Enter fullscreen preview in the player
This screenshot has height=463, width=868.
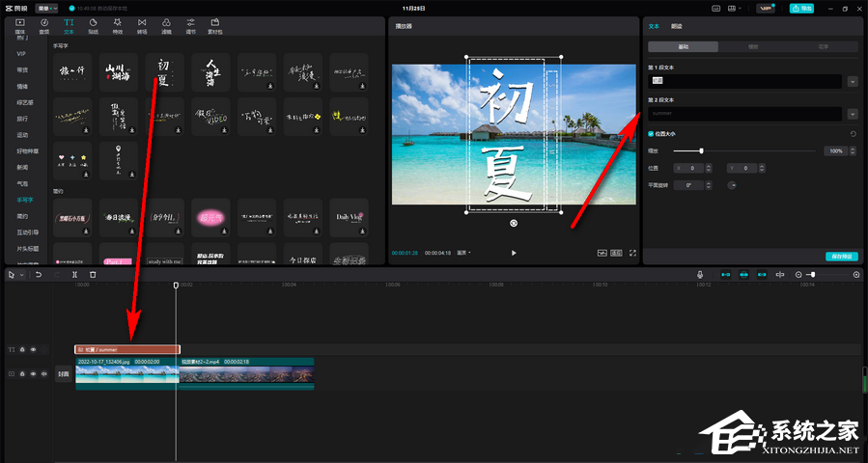[633, 253]
